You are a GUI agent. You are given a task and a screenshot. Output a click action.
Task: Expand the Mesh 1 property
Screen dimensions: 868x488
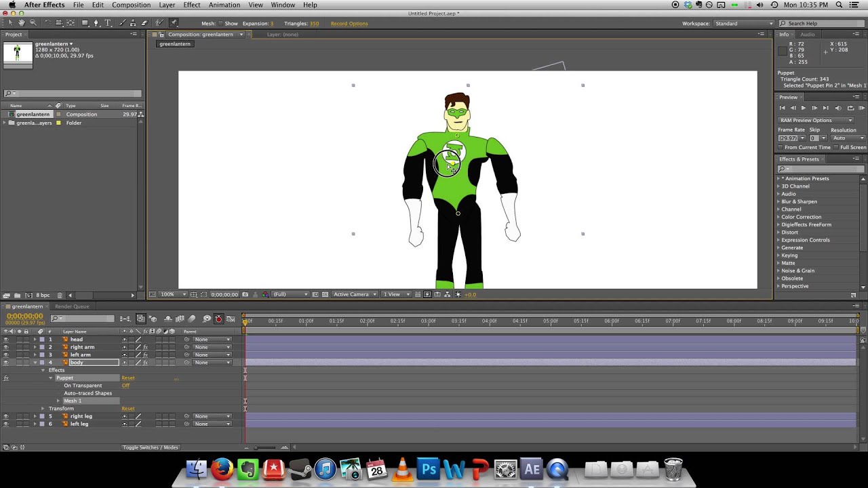(x=58, y=401)
